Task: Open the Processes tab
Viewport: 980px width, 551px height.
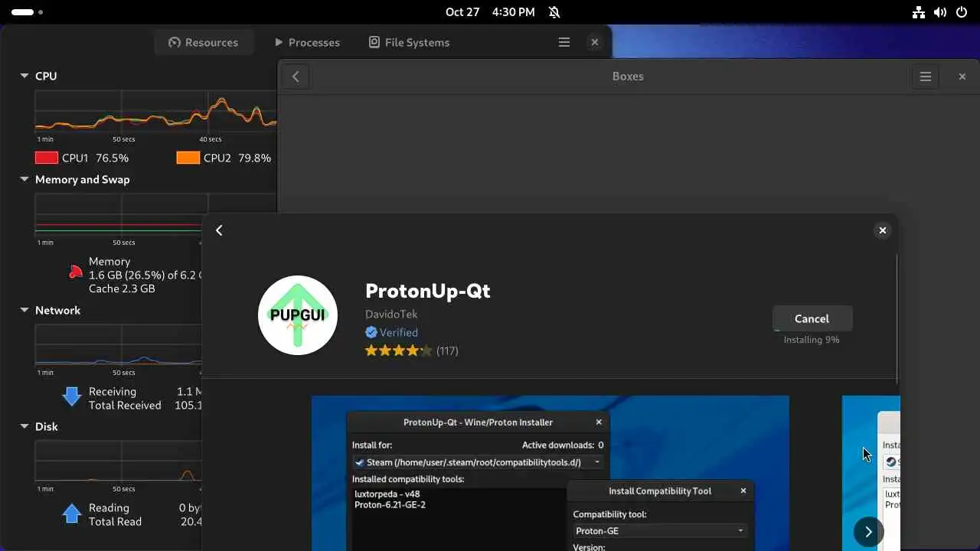Action: (x=307, y=42)
